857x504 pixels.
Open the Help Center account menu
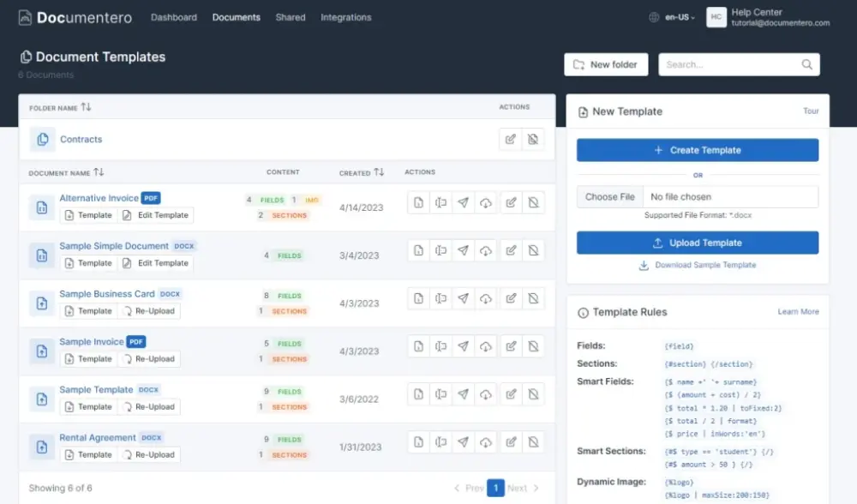pos(769,17)
